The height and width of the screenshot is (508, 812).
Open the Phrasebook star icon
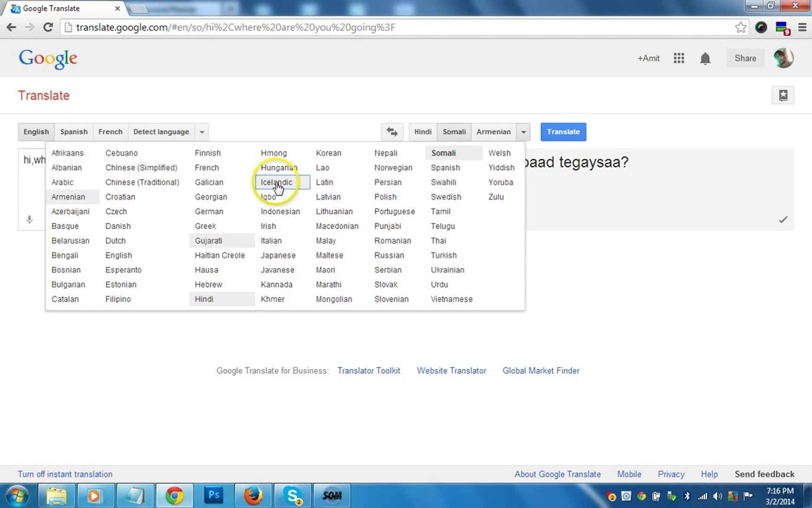click(783, 95)
